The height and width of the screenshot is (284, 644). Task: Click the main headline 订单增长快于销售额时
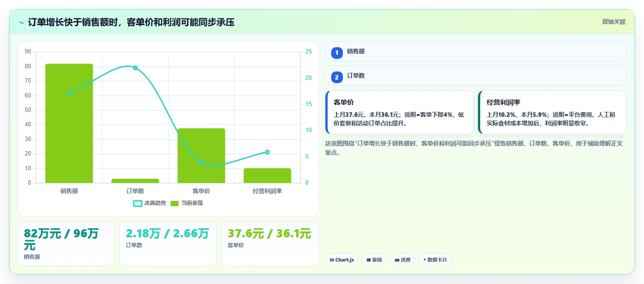point(131,22)
